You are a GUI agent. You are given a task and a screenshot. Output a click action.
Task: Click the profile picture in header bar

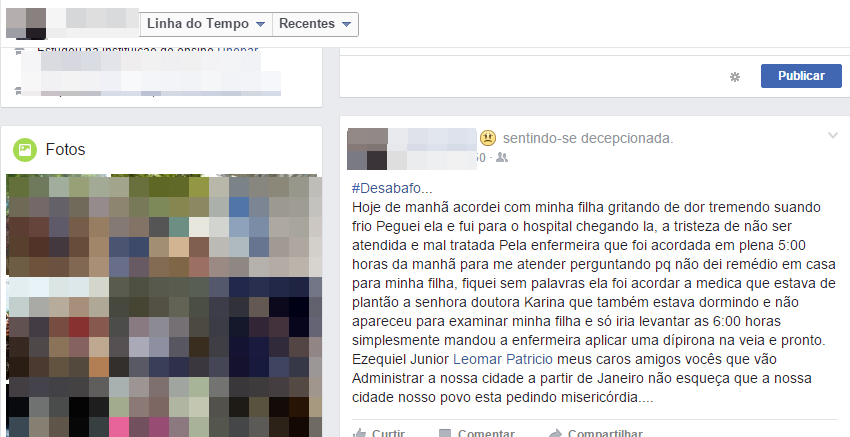[x=25, y=23]
